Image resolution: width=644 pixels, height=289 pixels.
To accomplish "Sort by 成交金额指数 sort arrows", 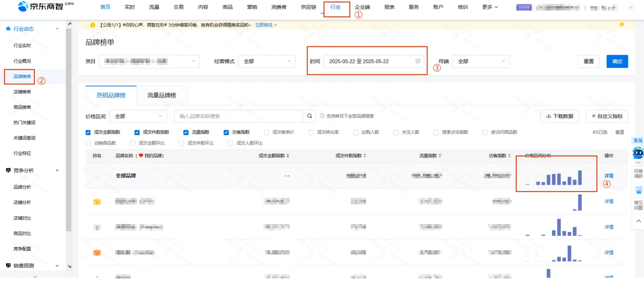I will pos(288,155).
